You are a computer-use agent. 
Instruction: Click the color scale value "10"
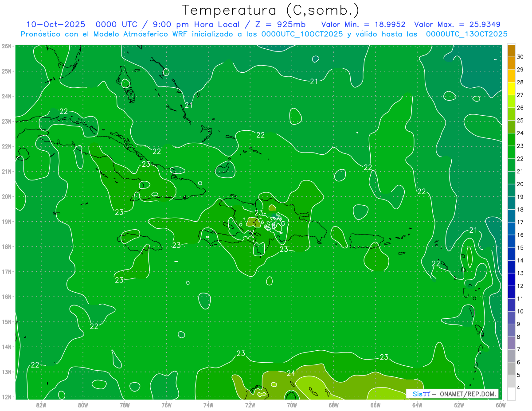(x=520, y=311)
